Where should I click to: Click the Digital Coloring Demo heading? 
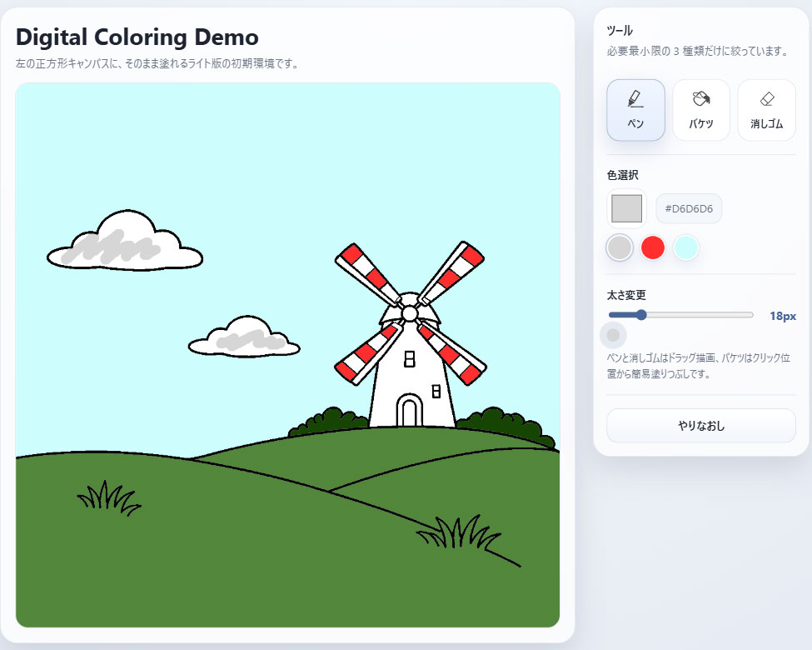click(137, 37)
